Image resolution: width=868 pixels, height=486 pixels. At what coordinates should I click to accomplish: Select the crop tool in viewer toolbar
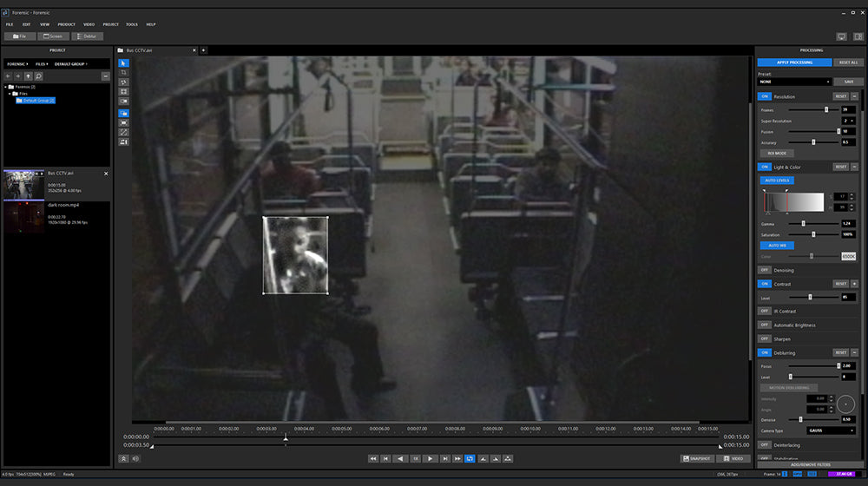123,73
